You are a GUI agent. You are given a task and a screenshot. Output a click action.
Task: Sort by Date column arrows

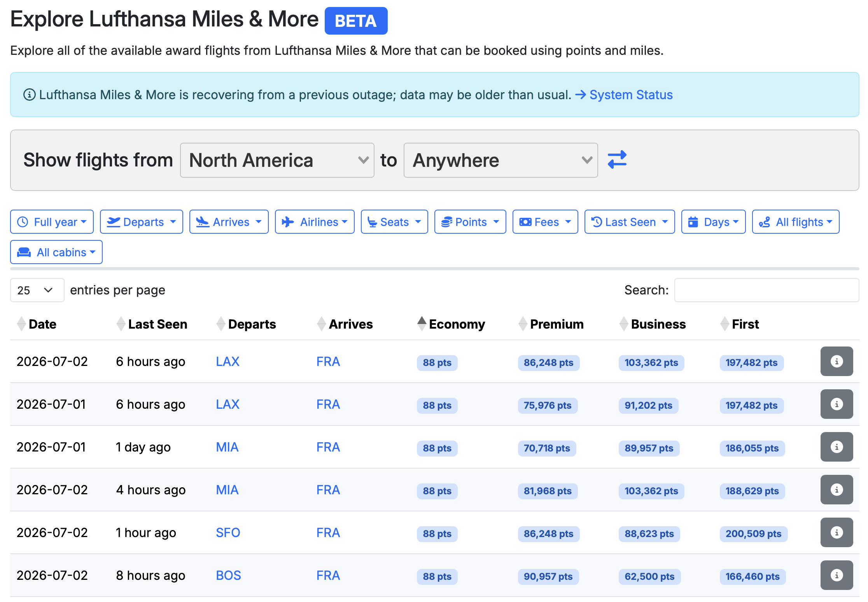pos(21,324)
